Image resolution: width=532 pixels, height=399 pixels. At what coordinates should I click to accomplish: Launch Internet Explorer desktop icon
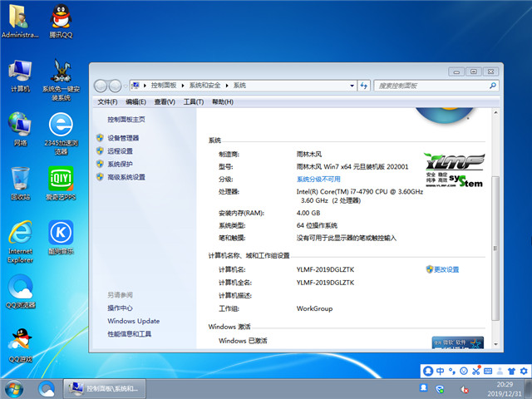tap(20, 242)
